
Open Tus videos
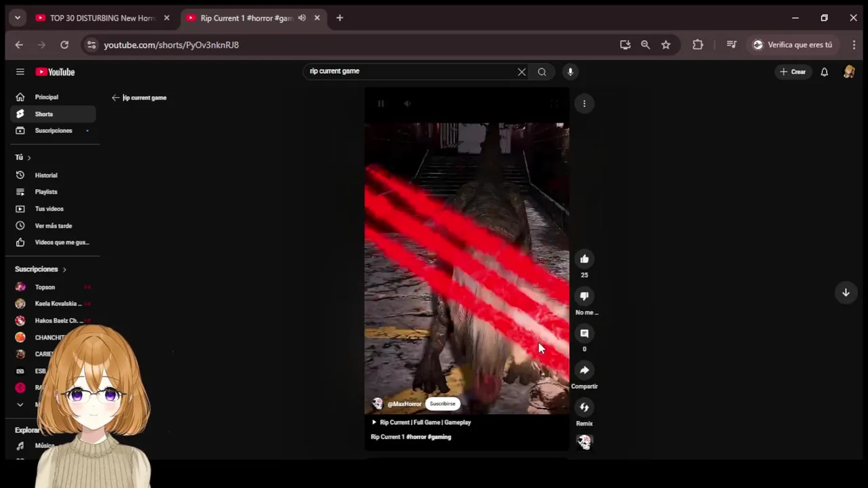pos(53,209)
